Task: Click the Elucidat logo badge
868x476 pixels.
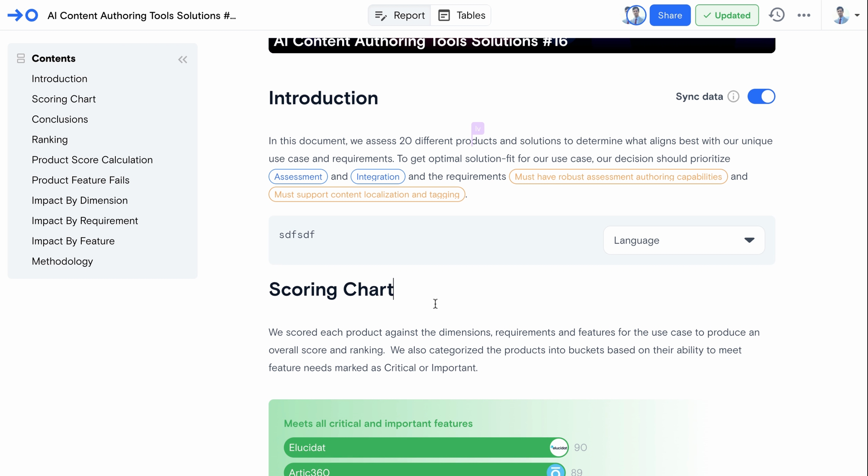Action: click(x=559, y=448)
